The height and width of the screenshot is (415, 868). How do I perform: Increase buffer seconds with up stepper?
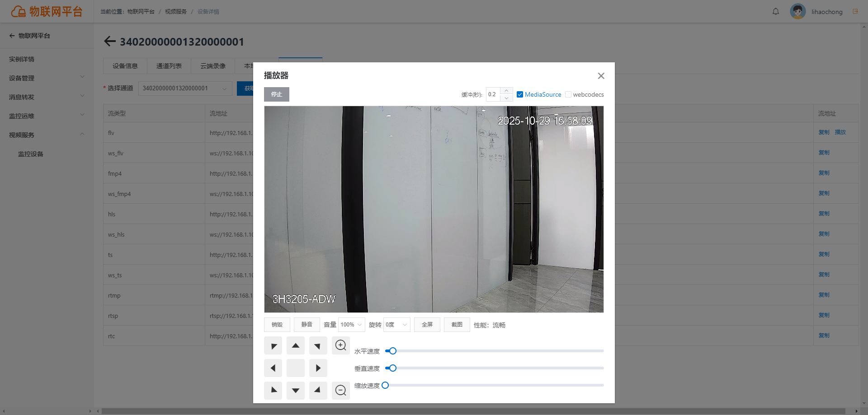coord(507,91)
